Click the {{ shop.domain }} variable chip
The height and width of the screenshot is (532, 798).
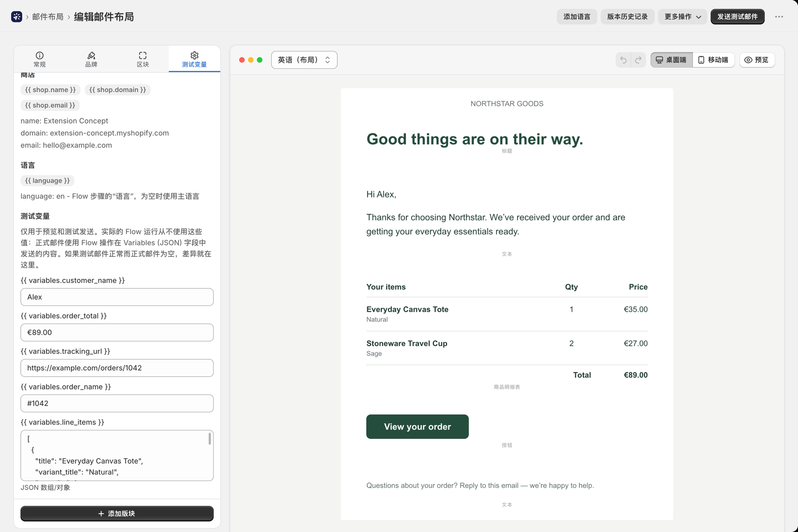118,90
